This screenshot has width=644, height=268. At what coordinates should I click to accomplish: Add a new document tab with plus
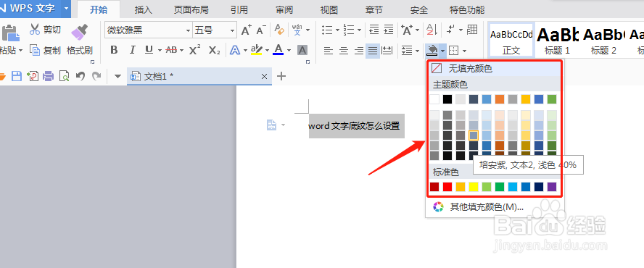[x=281, y=76]
